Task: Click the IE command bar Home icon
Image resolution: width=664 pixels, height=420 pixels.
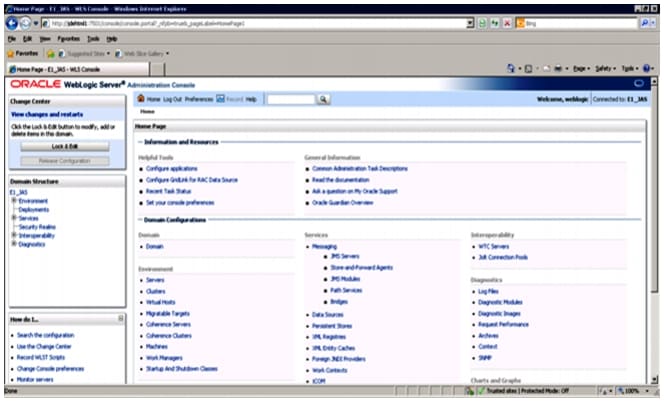Action: 511,68
